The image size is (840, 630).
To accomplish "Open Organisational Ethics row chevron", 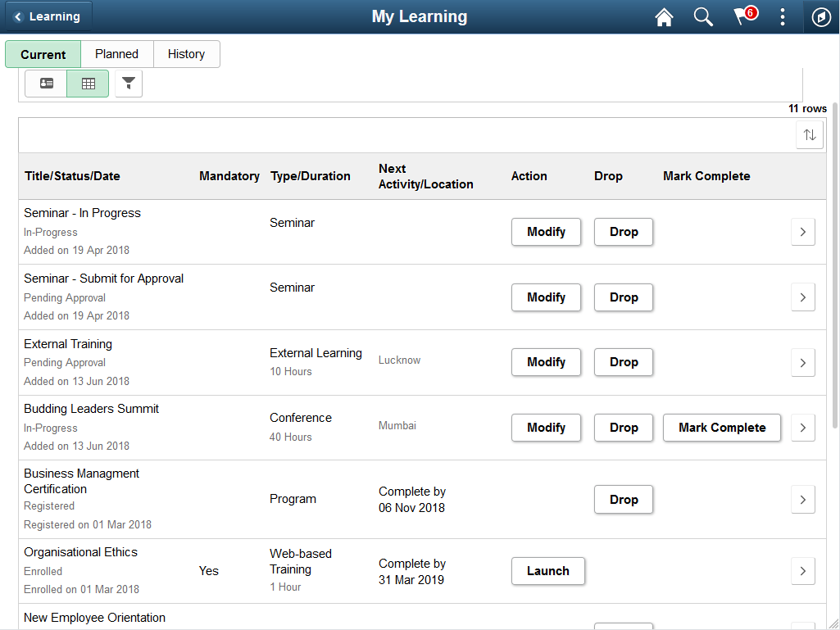I will tap(803, 571).
